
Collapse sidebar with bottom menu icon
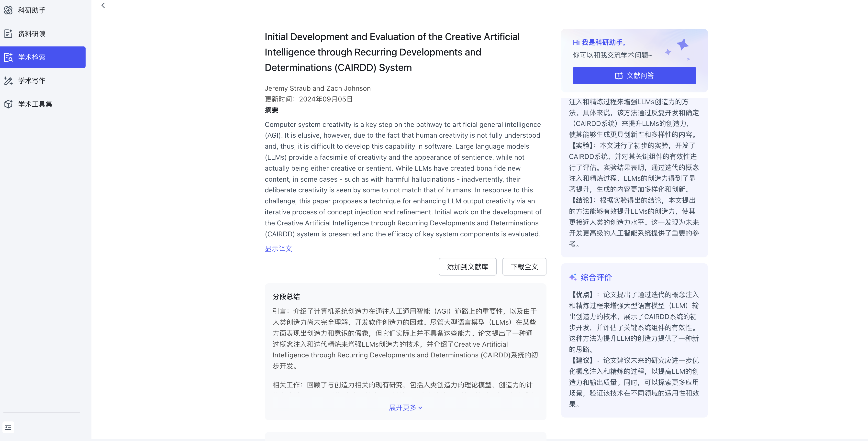(8, 427)
